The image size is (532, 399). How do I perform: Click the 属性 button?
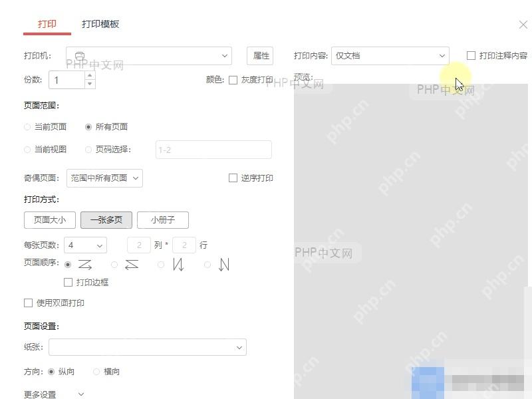(260, 56)
